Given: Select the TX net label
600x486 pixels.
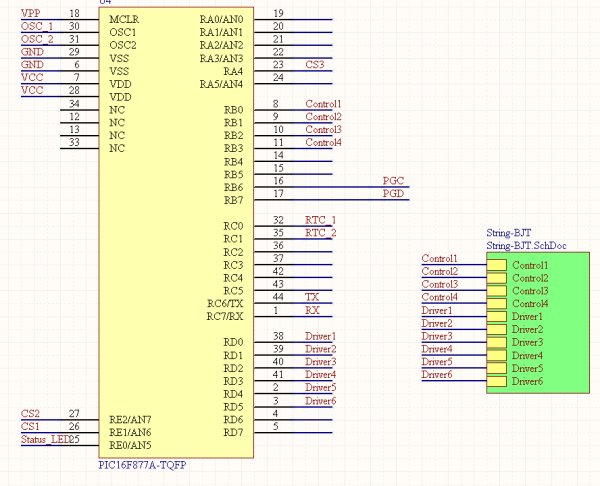Looking at the screenshot, I should 312,297.
